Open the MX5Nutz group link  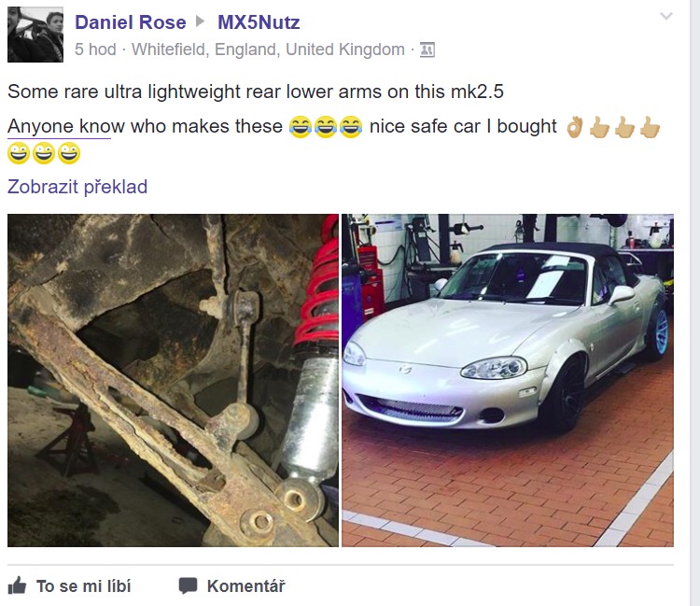[x=259, y=22]
